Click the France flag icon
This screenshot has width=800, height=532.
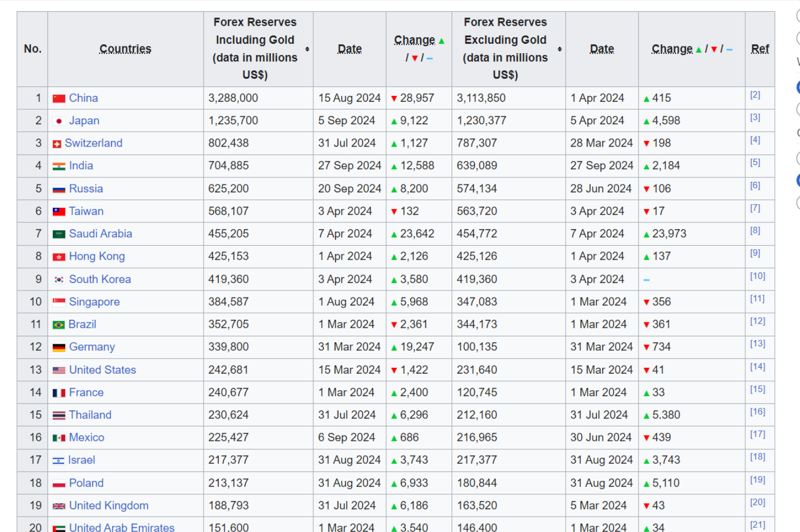[59, 393]
